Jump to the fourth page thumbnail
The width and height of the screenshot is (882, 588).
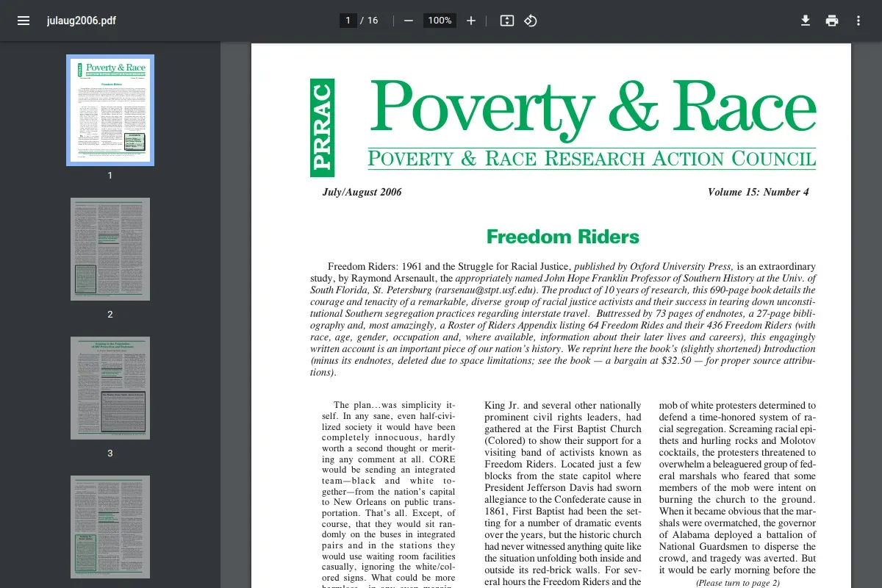click(x=110, y=527)
